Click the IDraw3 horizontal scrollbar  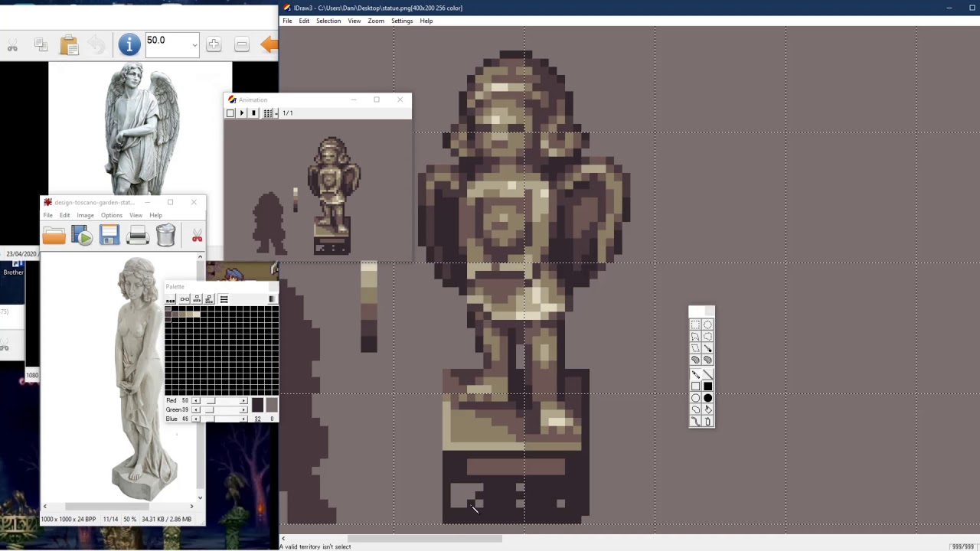tap(425, 539)
